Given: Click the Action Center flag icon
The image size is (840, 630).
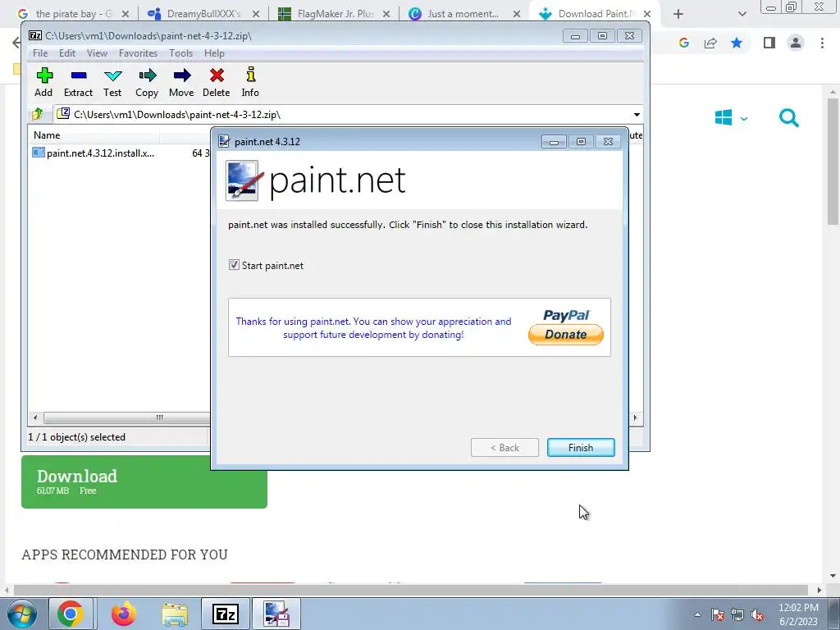Looking at the screenshot, I should click(718, 615).
